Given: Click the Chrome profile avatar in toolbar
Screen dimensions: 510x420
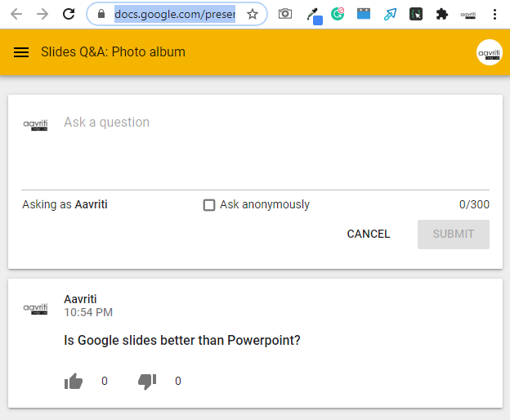Looking at the screenshot, I should [468, 14].
